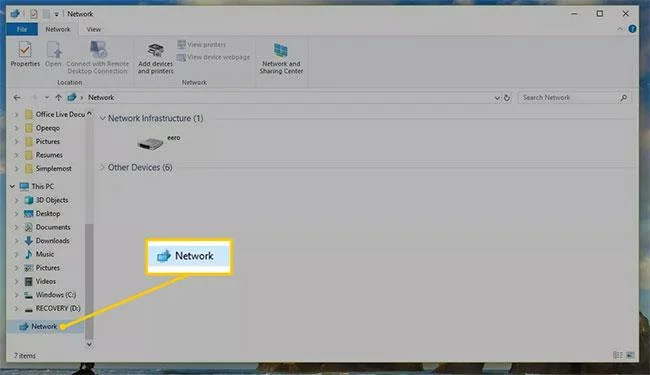The image size is (650, 375).
Task: Refresh the Network view
Action: 507,98
